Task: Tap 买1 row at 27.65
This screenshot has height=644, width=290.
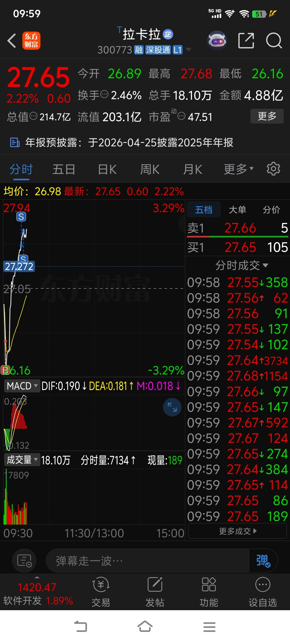Action: (238, 247)
